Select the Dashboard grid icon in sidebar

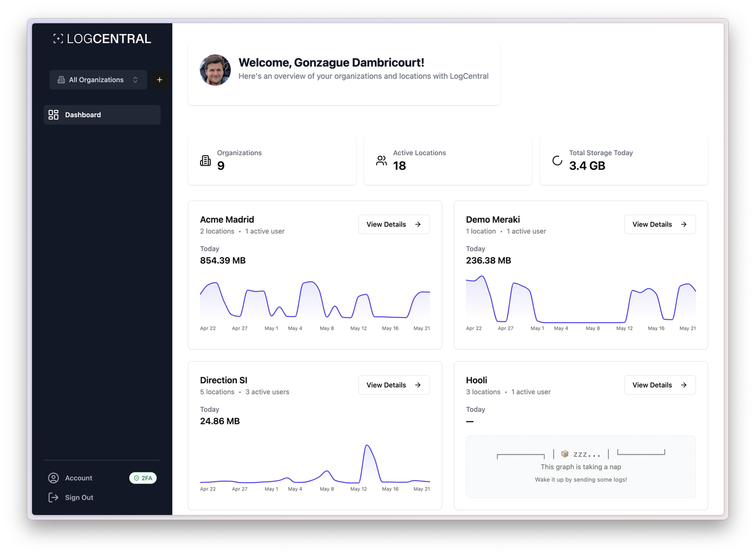[53, 114]
